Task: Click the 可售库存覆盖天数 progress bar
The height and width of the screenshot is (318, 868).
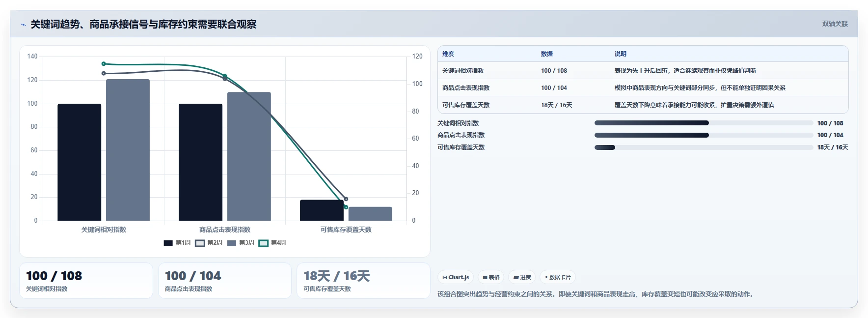Action: 704,147
